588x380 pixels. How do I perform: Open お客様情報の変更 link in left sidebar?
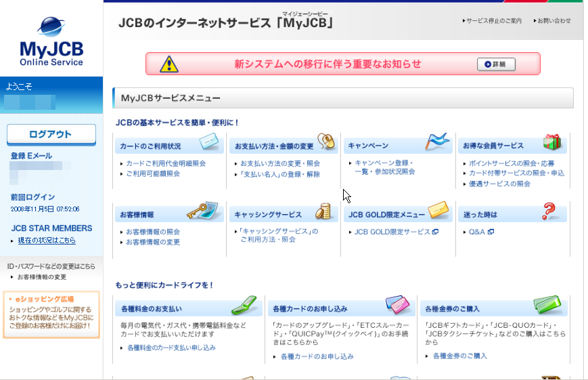tap(42, 277)
